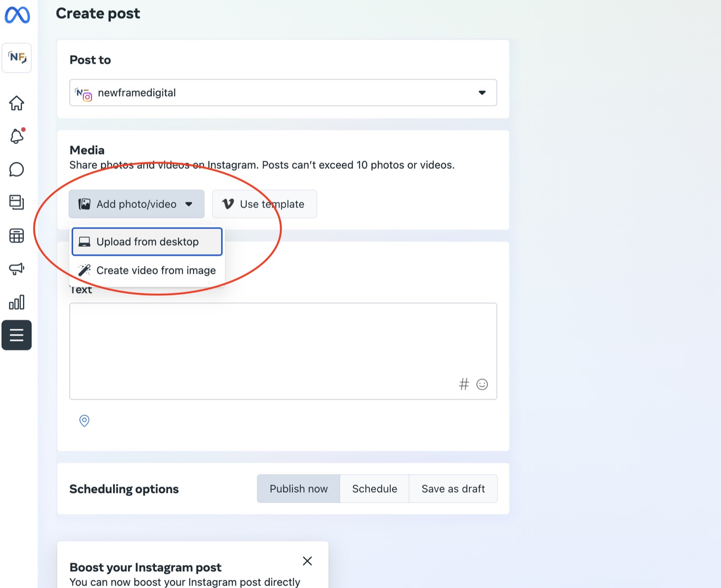This screenshot has height=588, width=721.
Task: Click the Scheduling options label
Action: pyautogui.click(x=124, y=489)
